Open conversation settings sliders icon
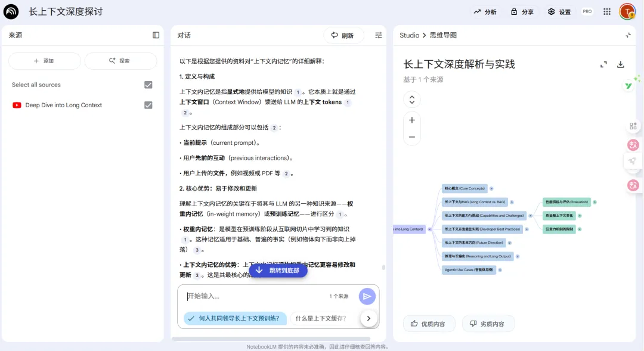 (x=378, y=35)
